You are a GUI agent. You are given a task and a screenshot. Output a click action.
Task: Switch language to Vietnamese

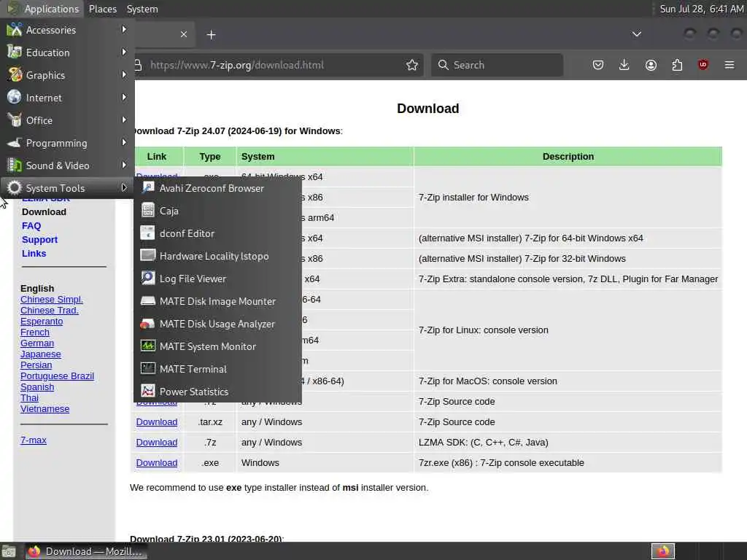pos(44,409)
